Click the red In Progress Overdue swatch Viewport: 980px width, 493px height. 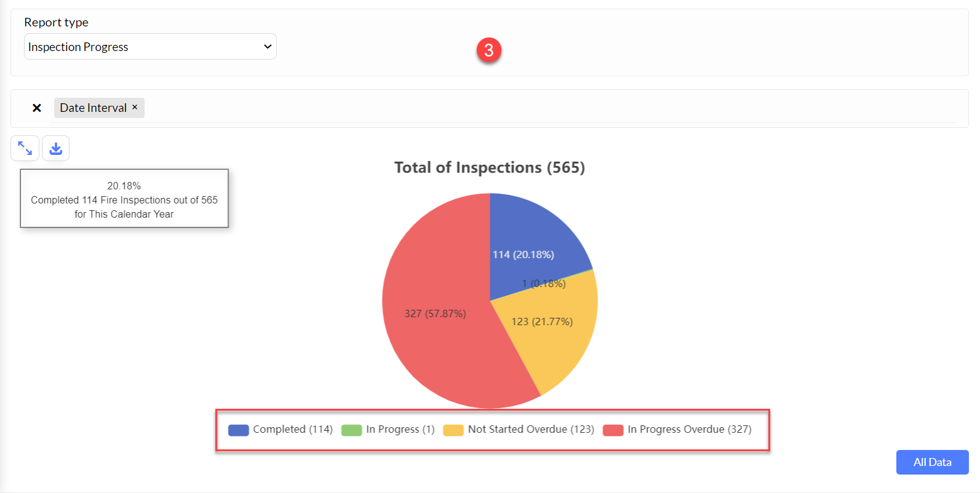point(613,430)
